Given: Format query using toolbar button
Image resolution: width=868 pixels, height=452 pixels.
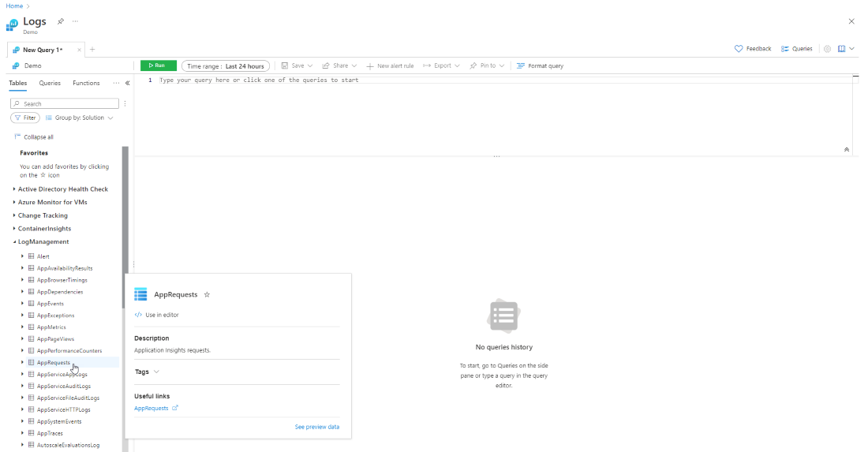Looking at the screenshot, I should pyautogui.click(x=540, y=65).
